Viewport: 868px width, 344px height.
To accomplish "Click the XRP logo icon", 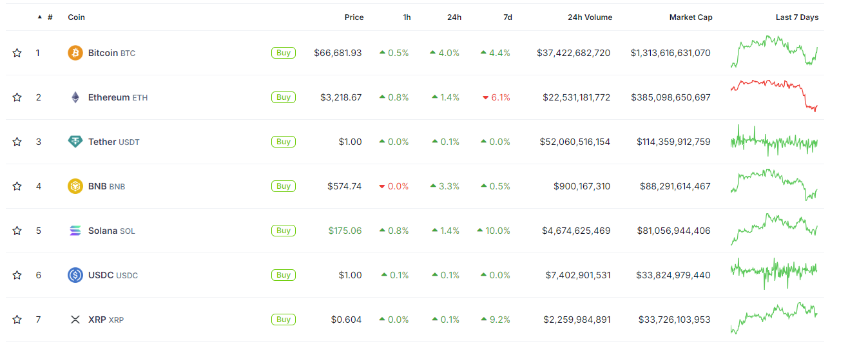I will point(75,320).
